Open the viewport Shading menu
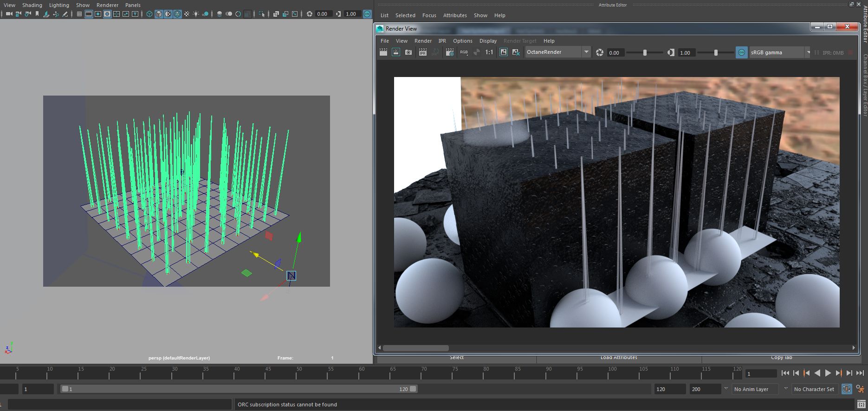Viewport: 868px width, 411px height. pyautogui.click(x=32, y=5)
